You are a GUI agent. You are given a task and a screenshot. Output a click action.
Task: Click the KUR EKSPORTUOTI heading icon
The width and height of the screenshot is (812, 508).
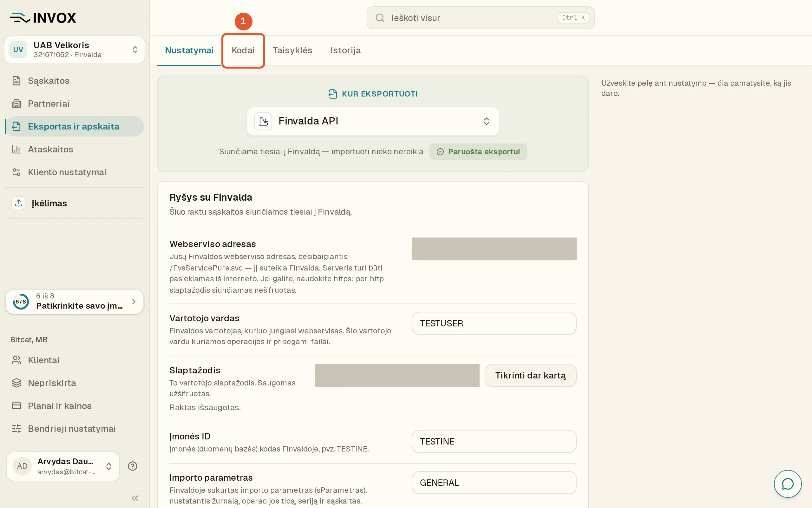click(332, 94)
